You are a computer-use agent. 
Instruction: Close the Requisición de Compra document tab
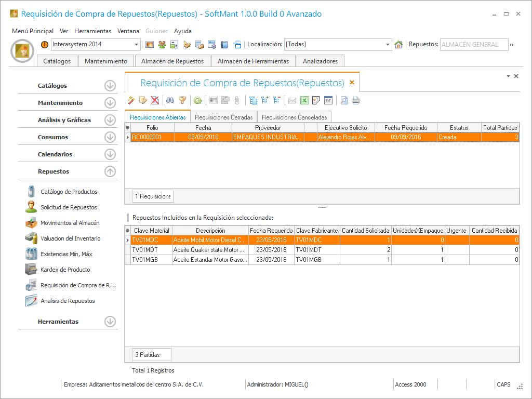(x=352, y=83)
